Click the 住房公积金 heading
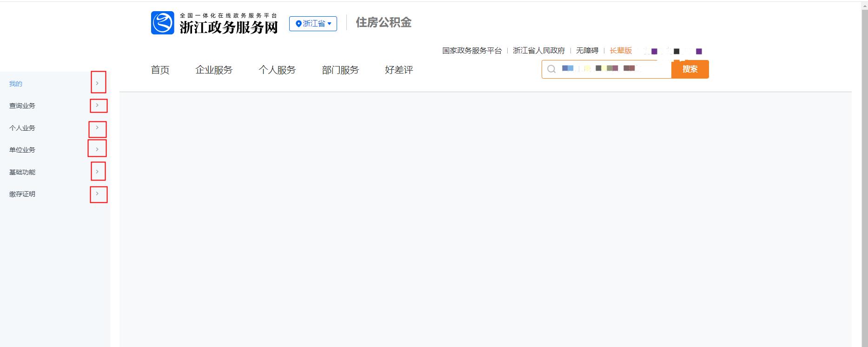 click(384, 22)
